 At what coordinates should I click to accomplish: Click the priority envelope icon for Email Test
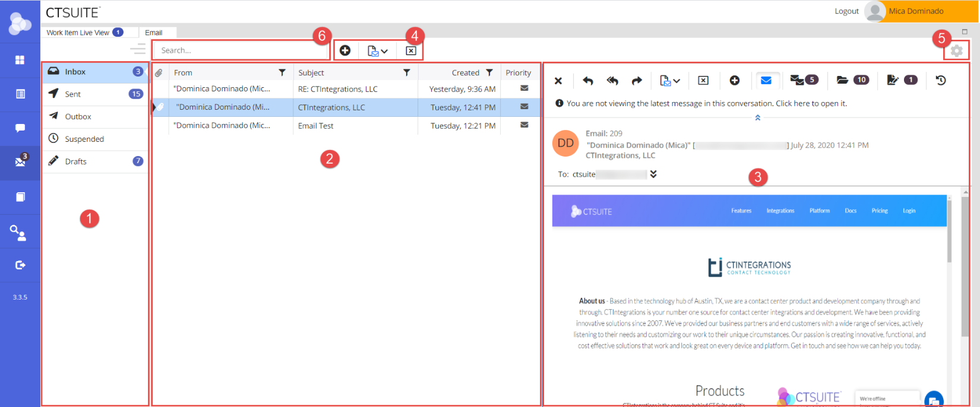[x=524, y=125]
